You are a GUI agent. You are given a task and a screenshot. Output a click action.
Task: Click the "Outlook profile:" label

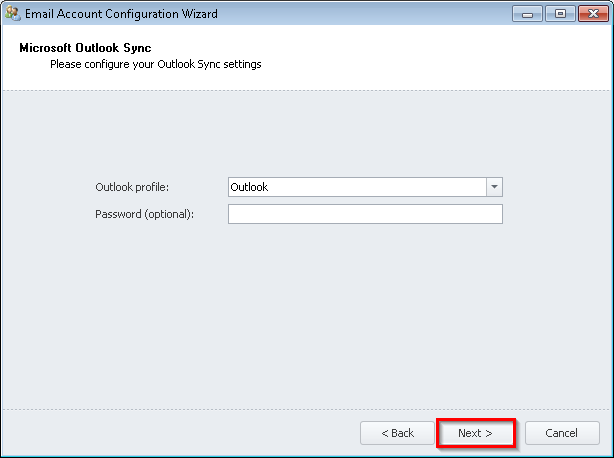click(x=132, y=187)
